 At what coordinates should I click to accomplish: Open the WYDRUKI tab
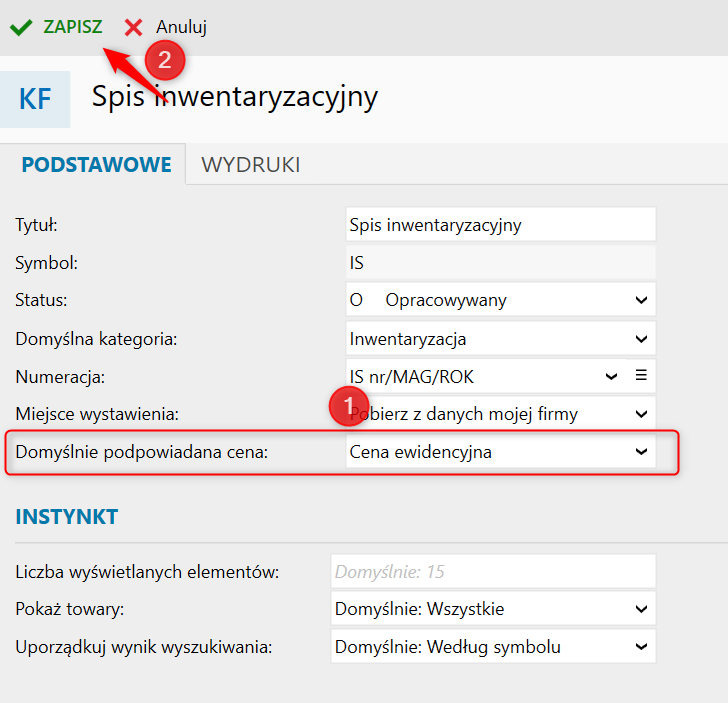(251, 165)
